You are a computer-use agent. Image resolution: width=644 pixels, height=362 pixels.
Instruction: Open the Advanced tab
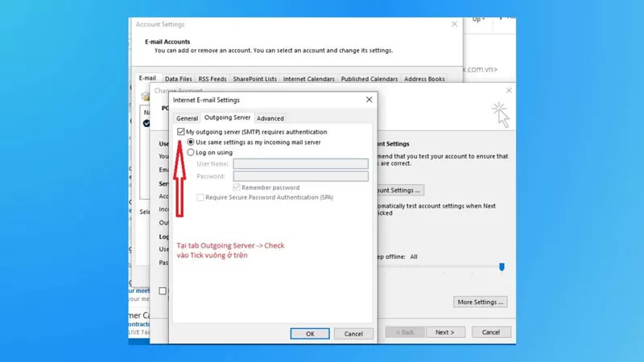pyautogui.click(x=270, y=118)
